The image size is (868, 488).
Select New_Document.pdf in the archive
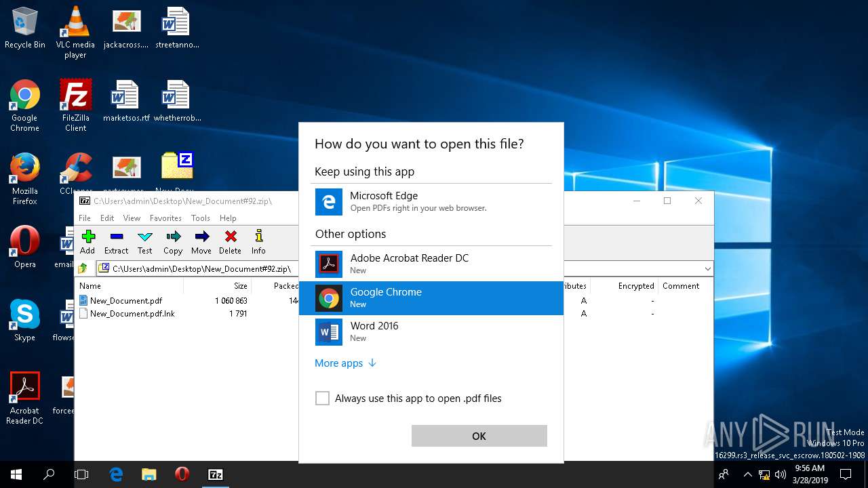(x=126, y=300)
